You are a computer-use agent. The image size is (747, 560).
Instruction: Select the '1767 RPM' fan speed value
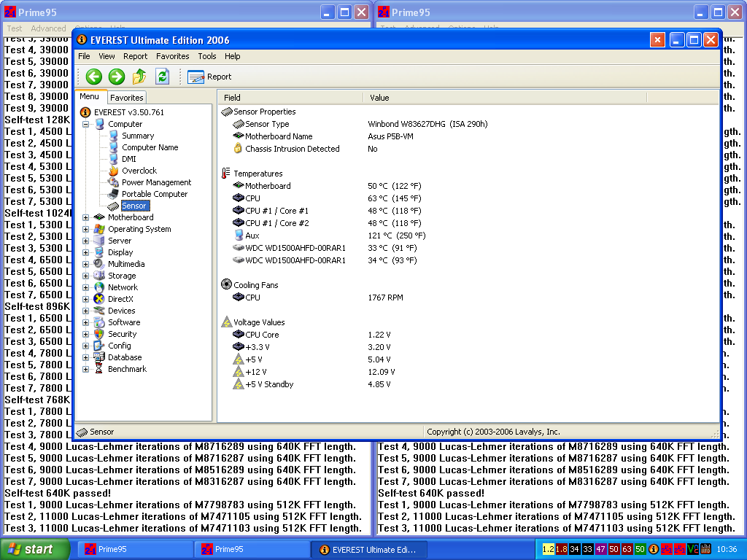pyautogui.click(x=385, y=297)
